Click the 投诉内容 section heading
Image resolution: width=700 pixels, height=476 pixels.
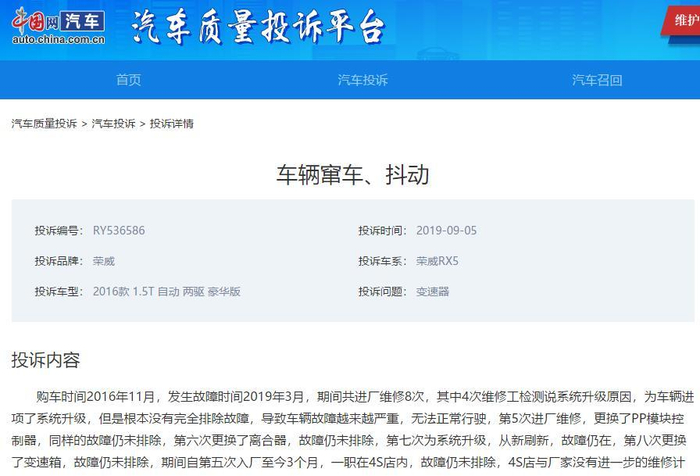pos(46,360)
